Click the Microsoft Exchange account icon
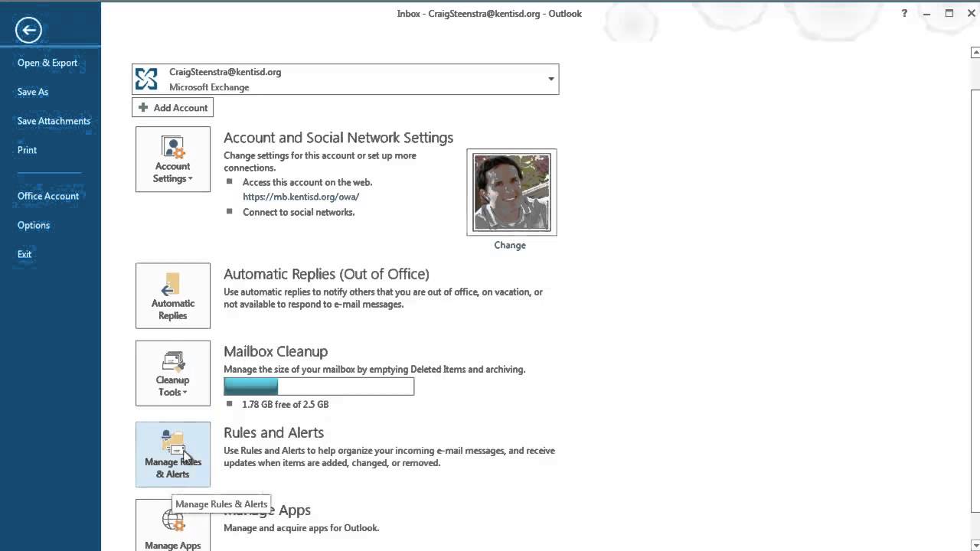980x551 pixels. [146, 79]
